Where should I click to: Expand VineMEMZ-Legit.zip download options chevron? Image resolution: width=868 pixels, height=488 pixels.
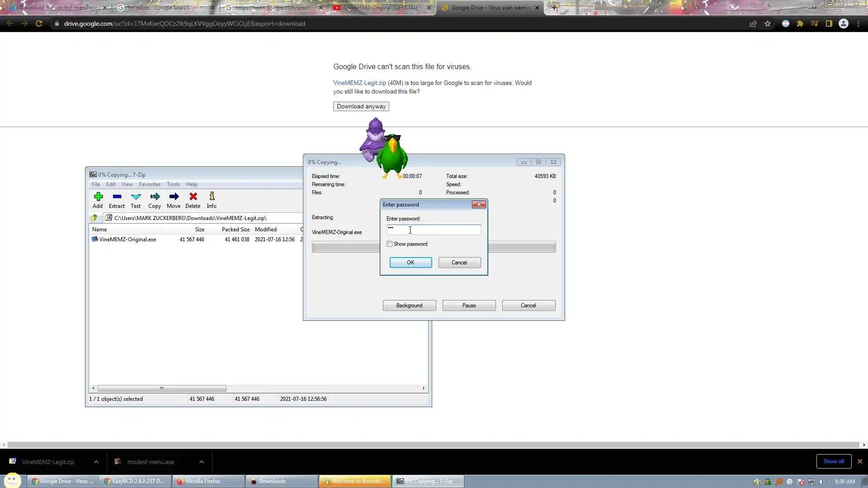click(96, 462)
